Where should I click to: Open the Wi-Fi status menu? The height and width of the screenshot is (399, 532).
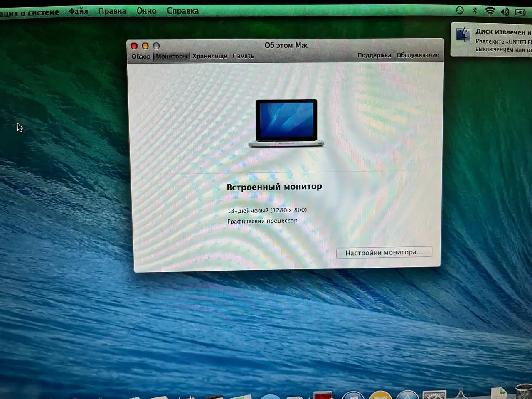[x=490, y=11]
